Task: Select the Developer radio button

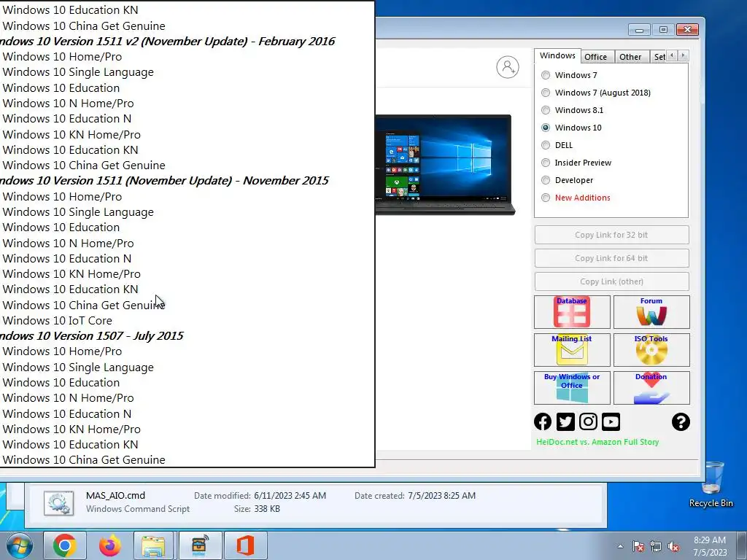Action: pyautogui.click(x=546, y=180)
